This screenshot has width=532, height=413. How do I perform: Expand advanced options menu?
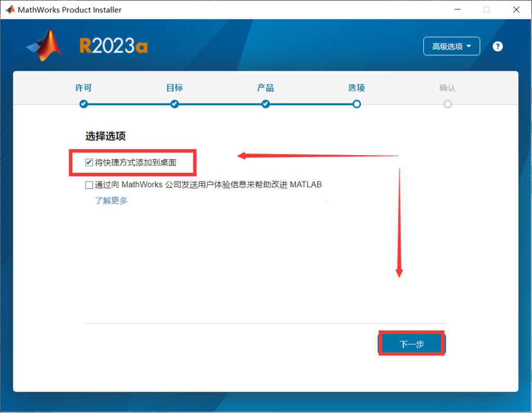pos(451,46)
